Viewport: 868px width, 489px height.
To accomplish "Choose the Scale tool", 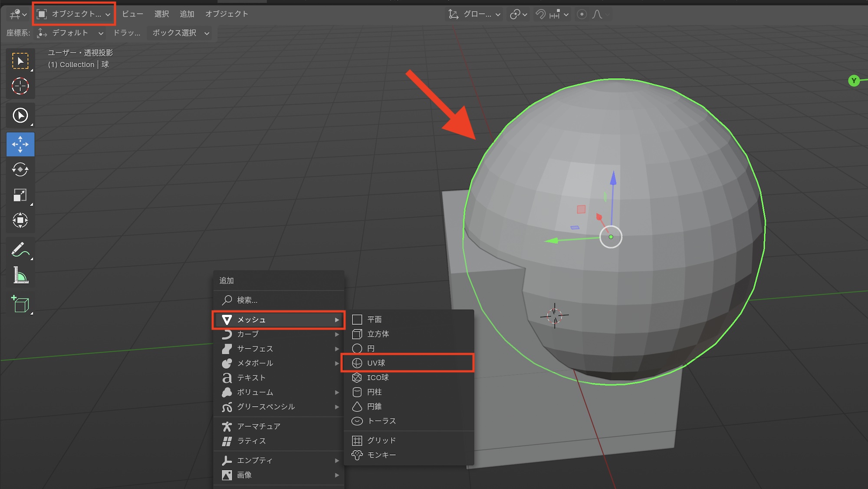I will coord(20,195).
